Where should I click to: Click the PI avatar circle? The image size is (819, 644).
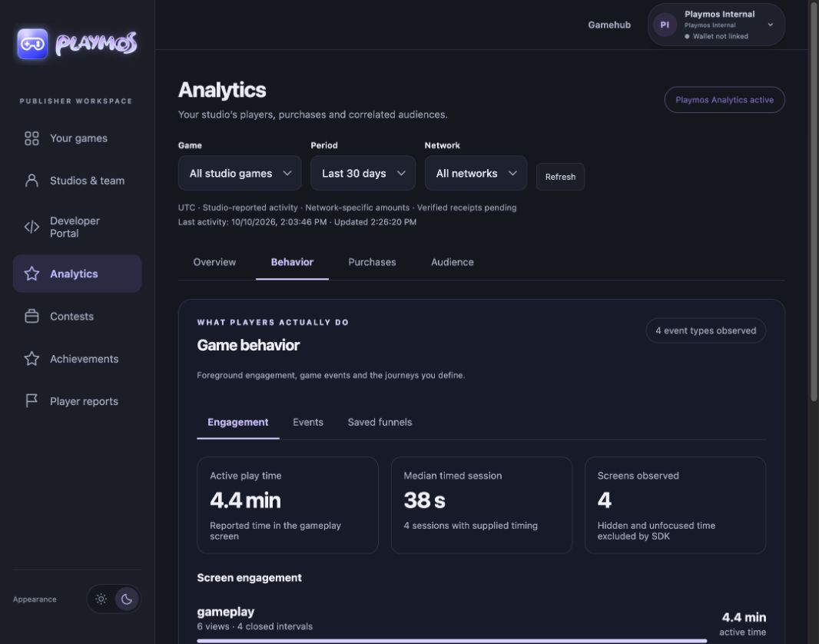(x=665, y=25)
